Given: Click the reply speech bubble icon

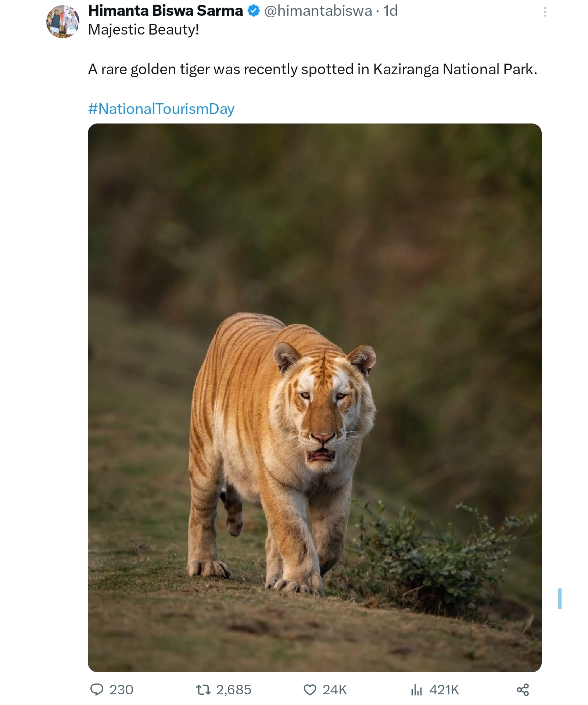Looking at the screenshot, I should pos(97,690).
